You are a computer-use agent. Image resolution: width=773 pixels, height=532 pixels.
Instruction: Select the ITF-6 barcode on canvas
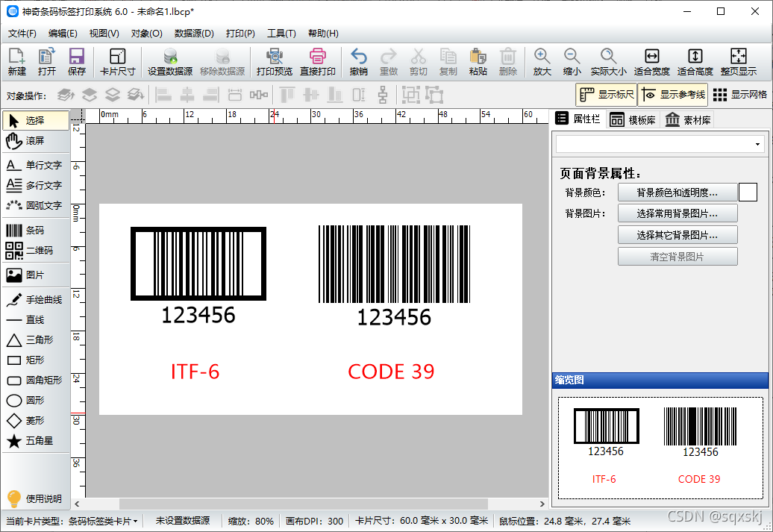click(x=198, y=275)
